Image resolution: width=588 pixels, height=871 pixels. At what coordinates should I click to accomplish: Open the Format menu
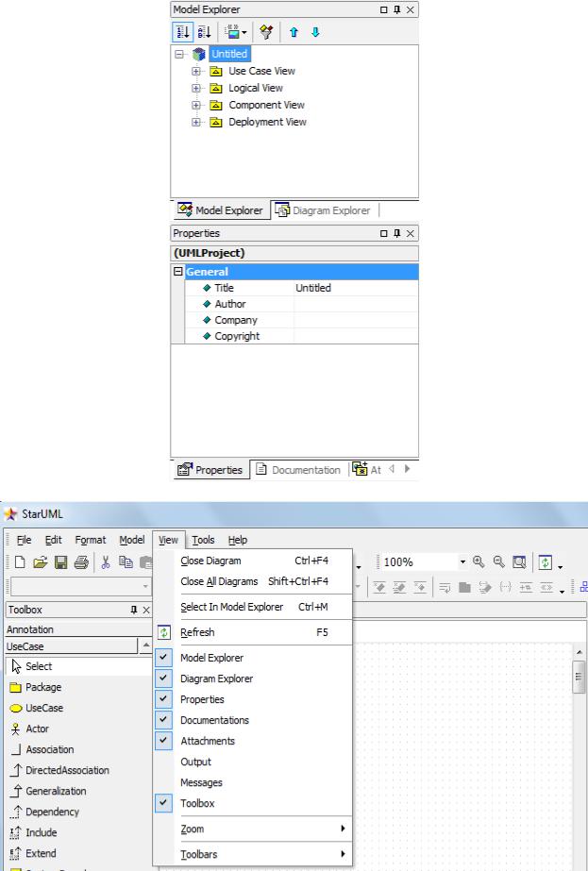pos(91,540)
